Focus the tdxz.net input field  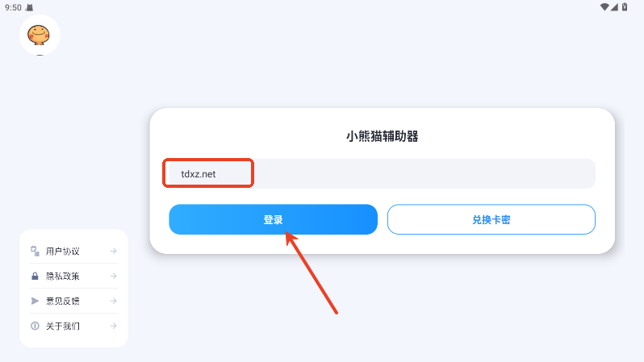(x=382, y=173)
